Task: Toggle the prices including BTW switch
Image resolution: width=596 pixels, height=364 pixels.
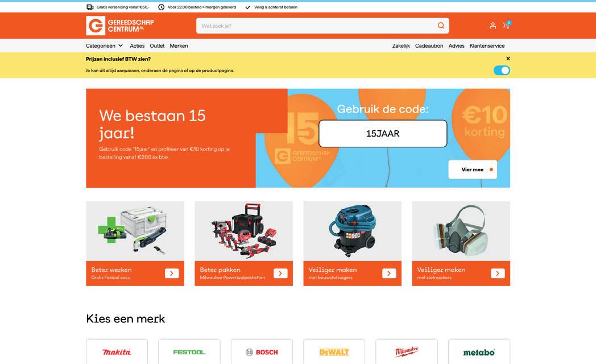Action: click(x=502, y=71)
